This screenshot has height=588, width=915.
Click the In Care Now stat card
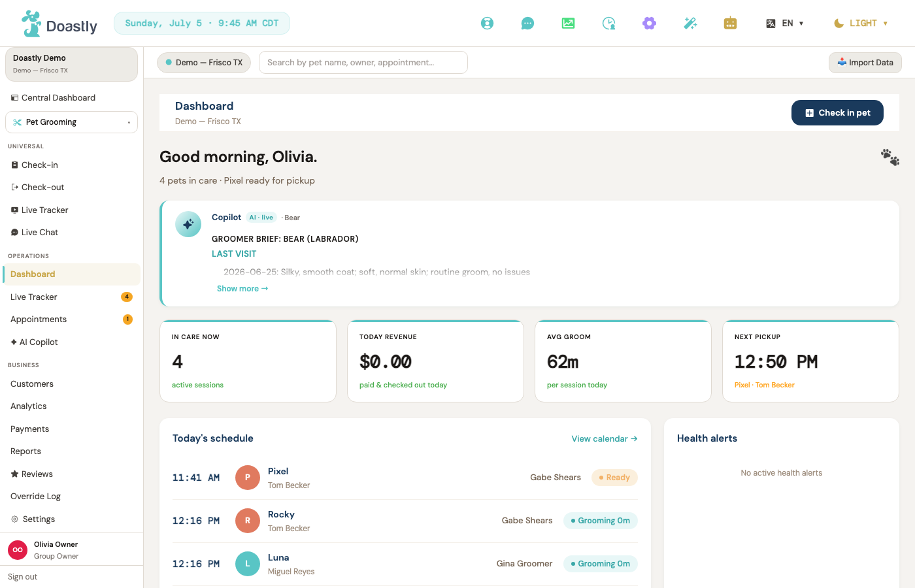coord(248,361)
